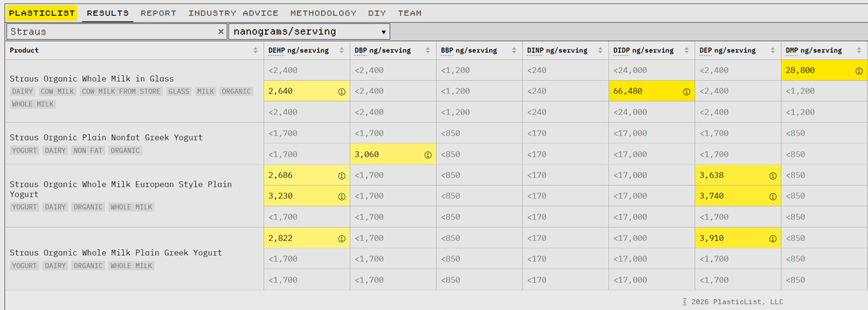Sort by DEHP ng/serving column arrows
Image resolution: width=868 pixels, height=310 pixels.
pos(341,51)
